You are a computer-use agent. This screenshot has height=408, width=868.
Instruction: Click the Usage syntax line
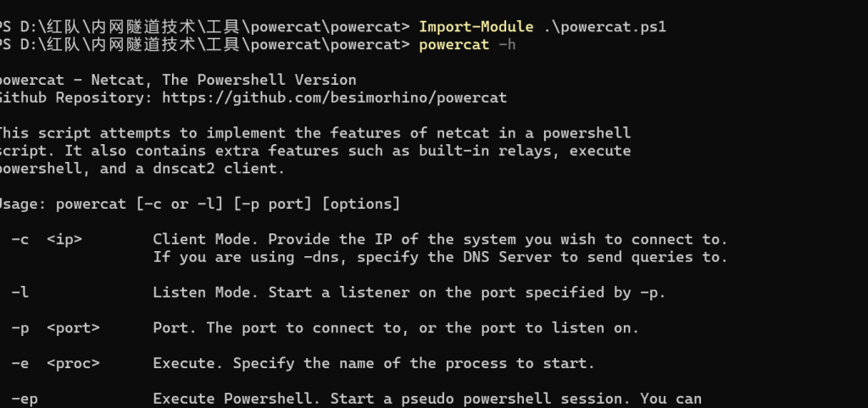click(x=200, y=204)
